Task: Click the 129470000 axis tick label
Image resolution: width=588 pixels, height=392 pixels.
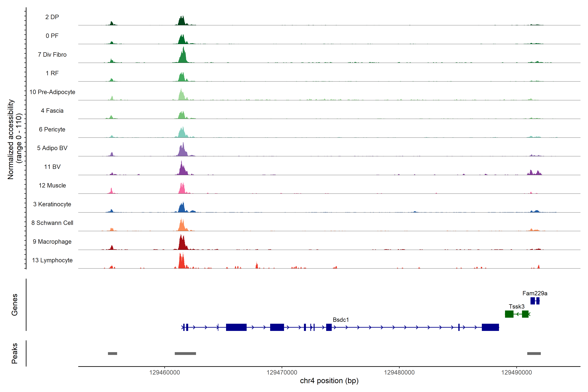Action: click(x=282, y=373)
